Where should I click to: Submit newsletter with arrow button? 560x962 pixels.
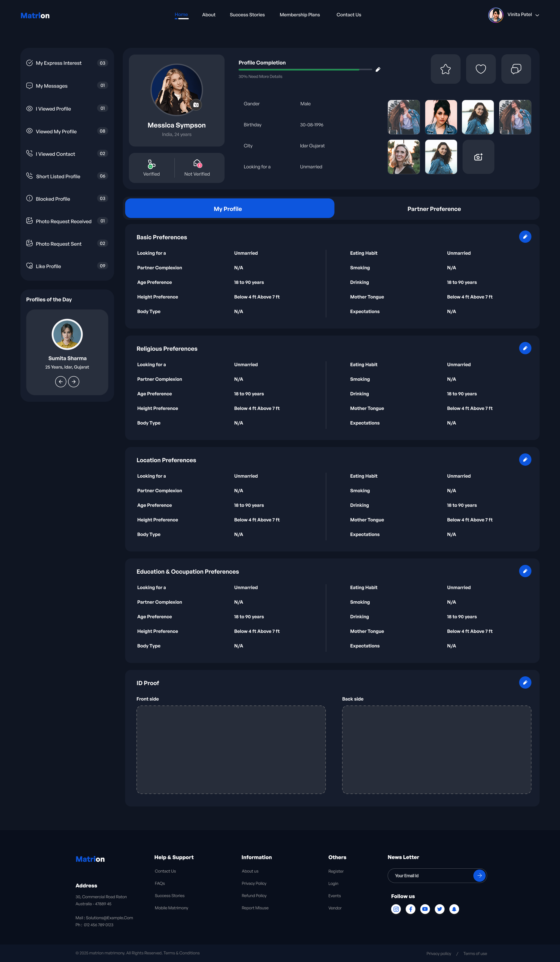coord(479,875)
